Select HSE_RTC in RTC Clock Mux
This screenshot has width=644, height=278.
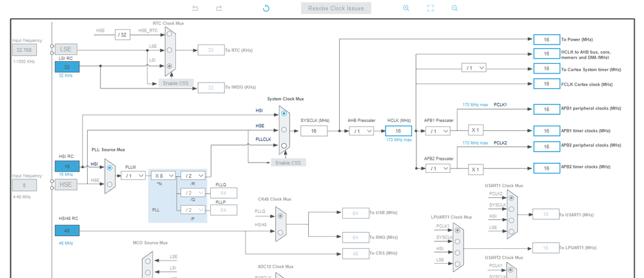169,35
